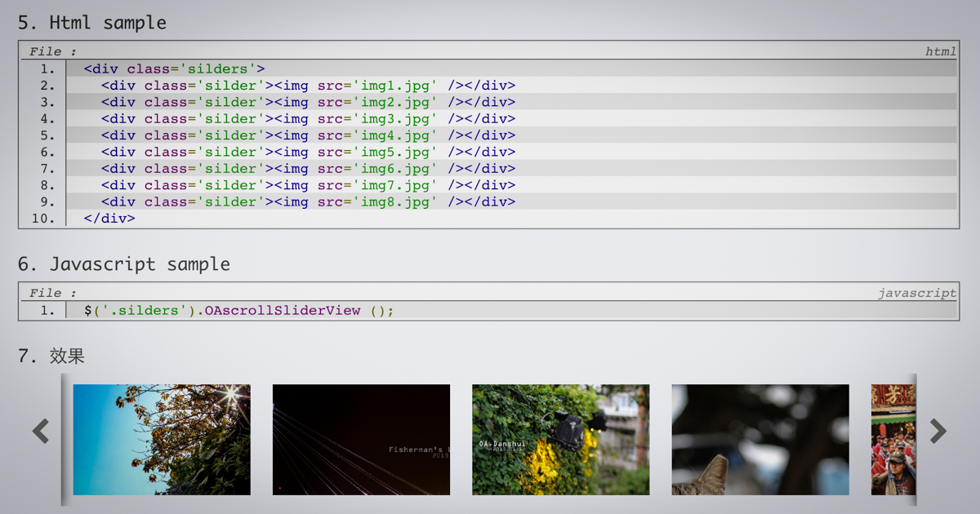
Task: Open the dark Fisherman's night thumbnail
Action: (x=361, y=440)
